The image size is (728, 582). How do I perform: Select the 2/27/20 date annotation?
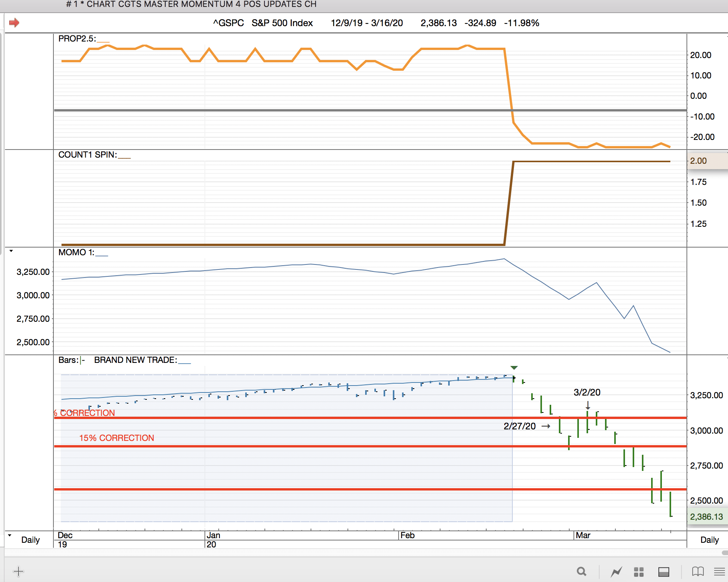(520, 426)
